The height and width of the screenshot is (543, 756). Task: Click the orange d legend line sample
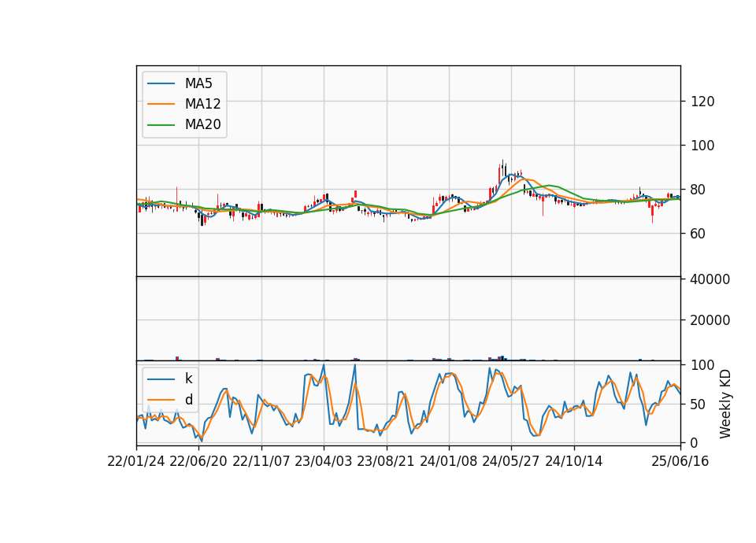click(x=161, y=400)
